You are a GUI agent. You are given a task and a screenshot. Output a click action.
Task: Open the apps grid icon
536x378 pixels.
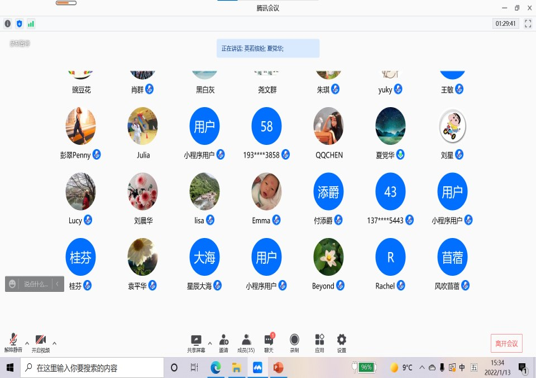[319, 343]
